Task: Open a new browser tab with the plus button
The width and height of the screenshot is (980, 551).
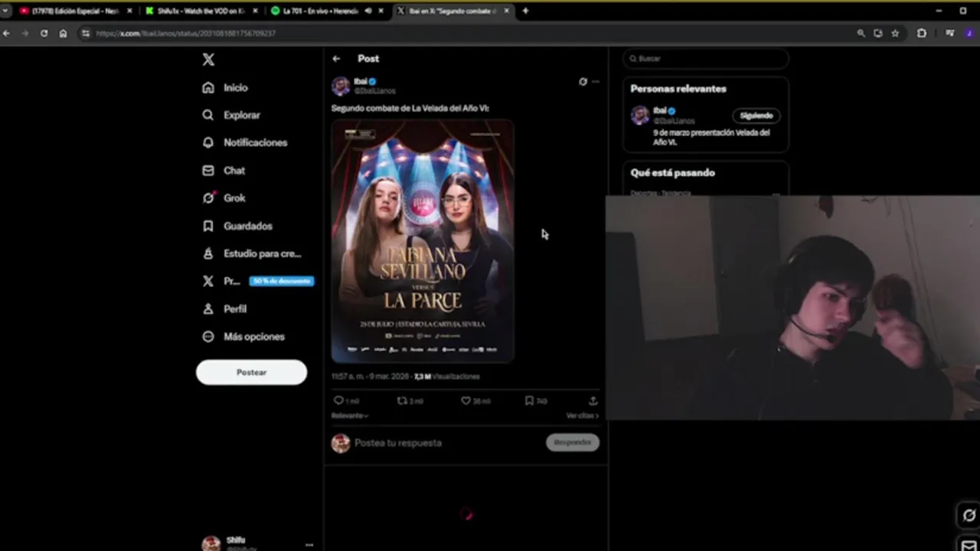Action: click(525, 11)
